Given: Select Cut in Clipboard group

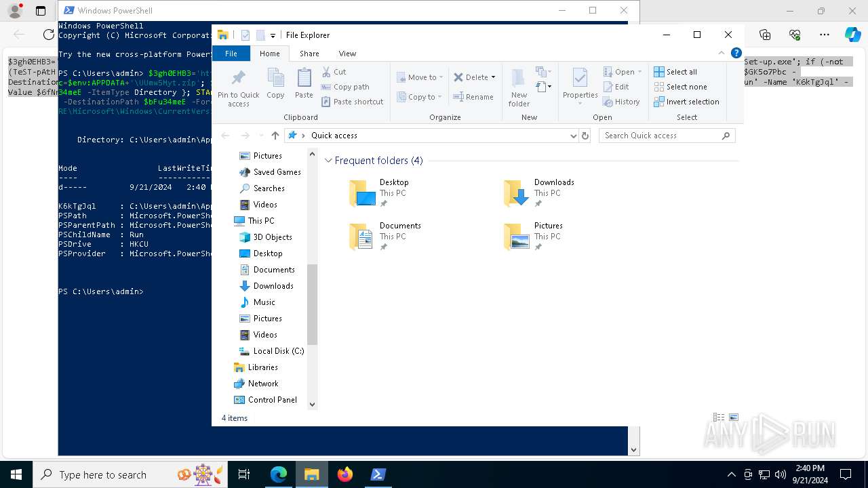Looking at the screenshot, I should [x=334, y=72].
